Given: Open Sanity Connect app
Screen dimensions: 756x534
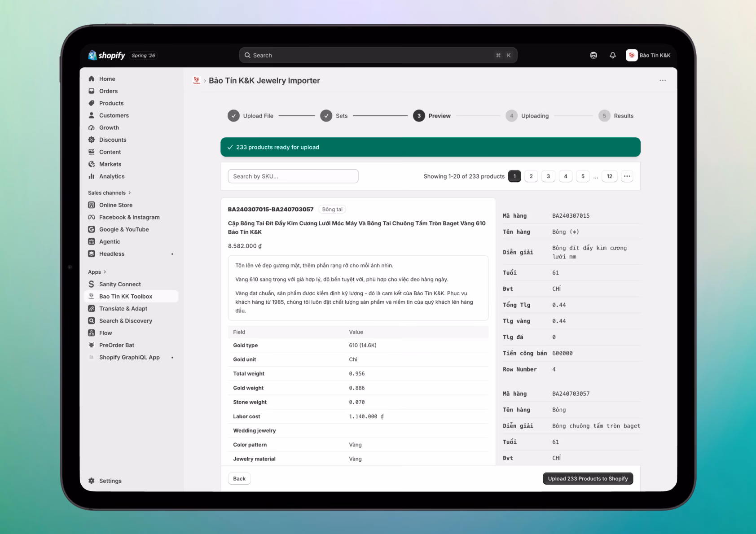Looking at the screenshot, I should click(131, 284).
